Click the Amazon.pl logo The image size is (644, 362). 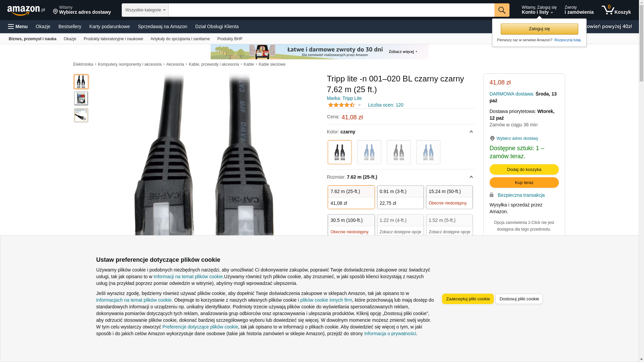pyautogui.click(x=26, y=10)
